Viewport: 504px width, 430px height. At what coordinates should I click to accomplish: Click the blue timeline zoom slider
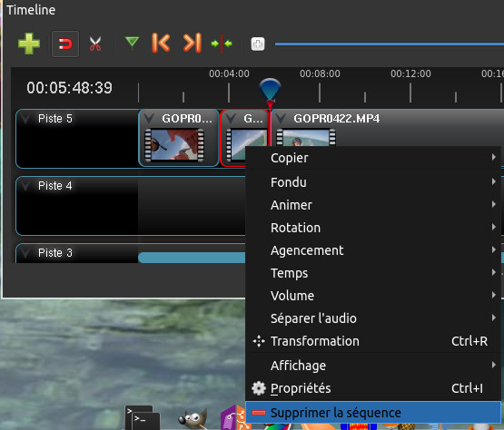389,44
